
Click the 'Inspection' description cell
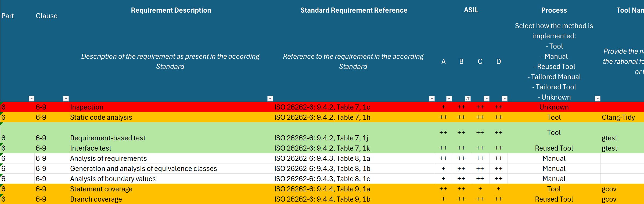click(x=171, y=107)
